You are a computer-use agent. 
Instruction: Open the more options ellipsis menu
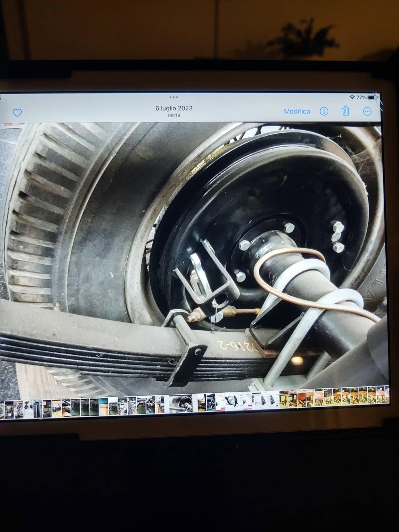(x=367, y=112)
